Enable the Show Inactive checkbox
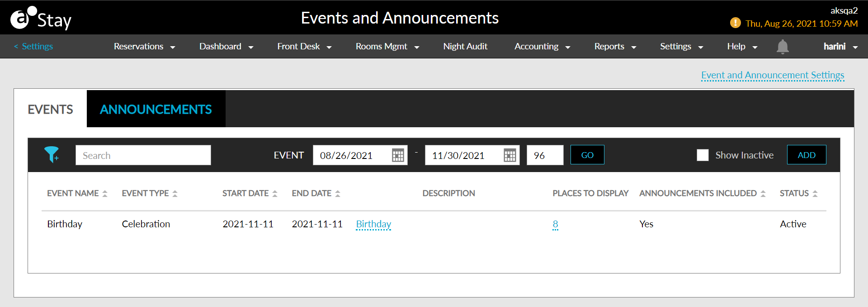 click(703, 155)
